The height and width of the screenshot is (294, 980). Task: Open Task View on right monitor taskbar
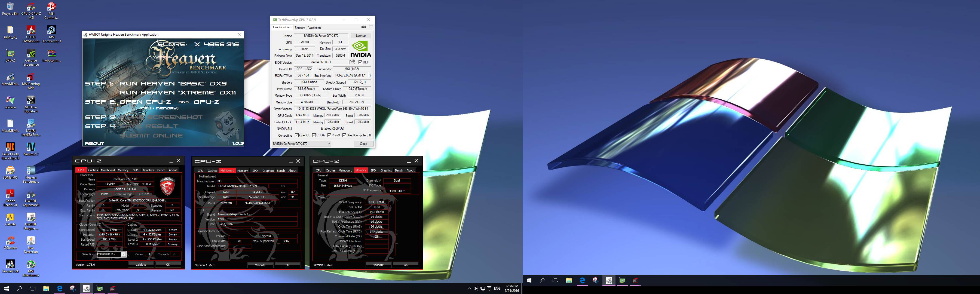[555, 280]
